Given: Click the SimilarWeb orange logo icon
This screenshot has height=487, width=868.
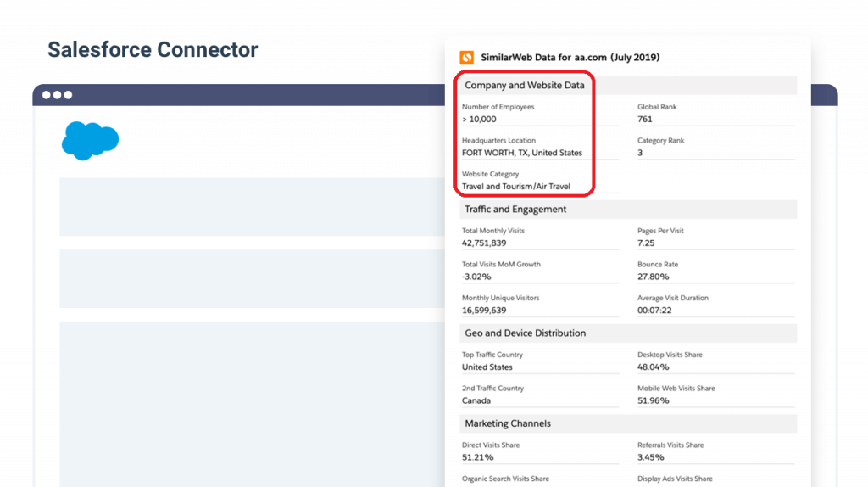Looking at the screenshot, I should tap(467, 58).
